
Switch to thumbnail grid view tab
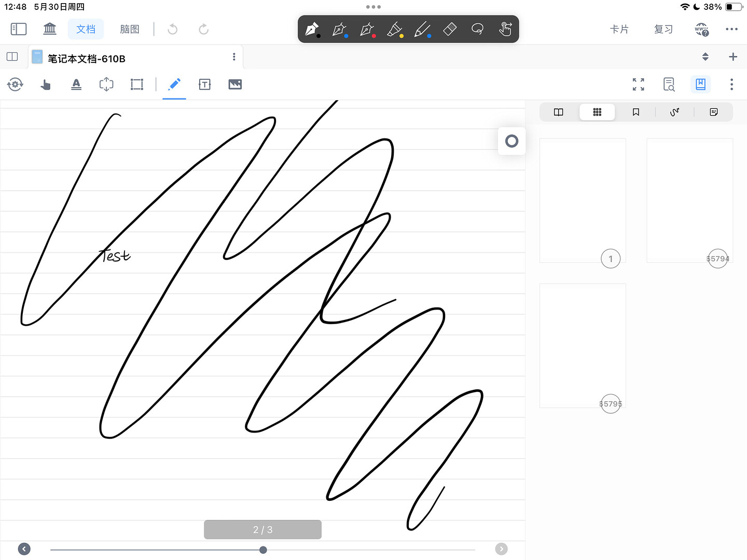tap(597, 112)
